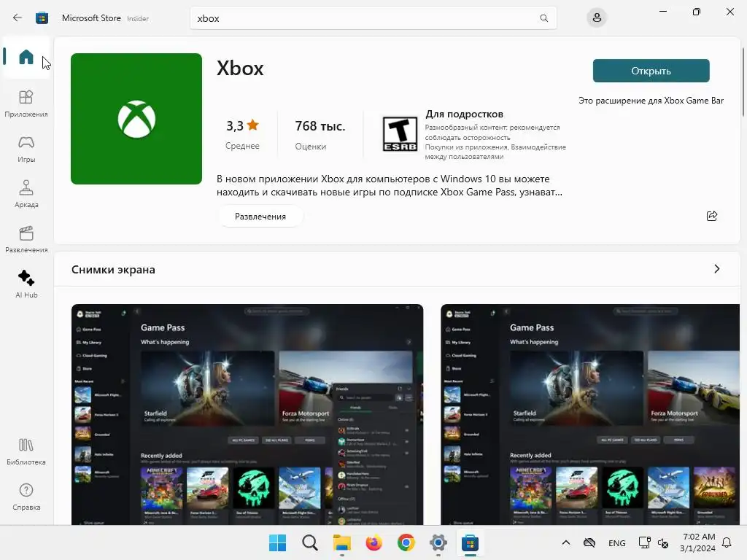Click the search magnifier icon
747x560 pixels.
543,18
